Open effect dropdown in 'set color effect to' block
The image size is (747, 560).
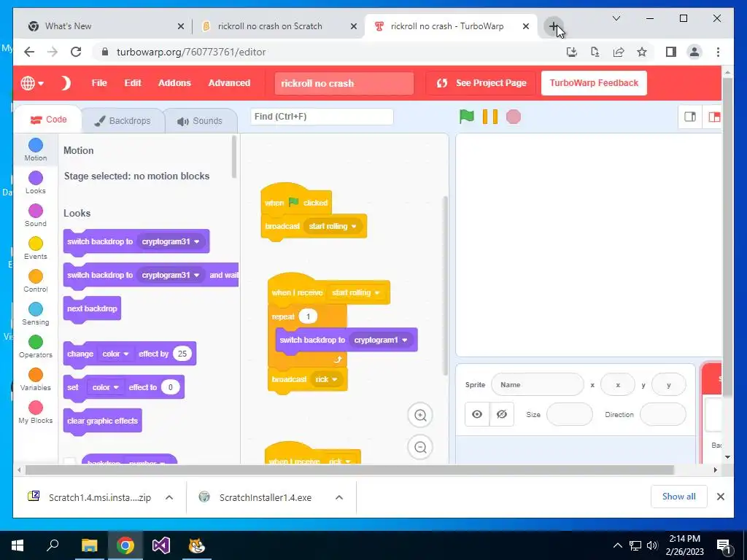pyautogui.click(x=105, y=387)
